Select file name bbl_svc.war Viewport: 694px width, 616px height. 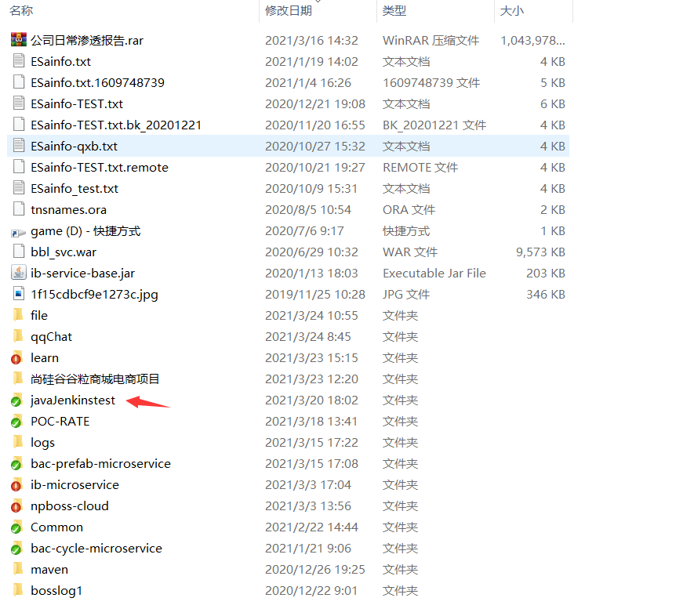click(x=64, y=252)
